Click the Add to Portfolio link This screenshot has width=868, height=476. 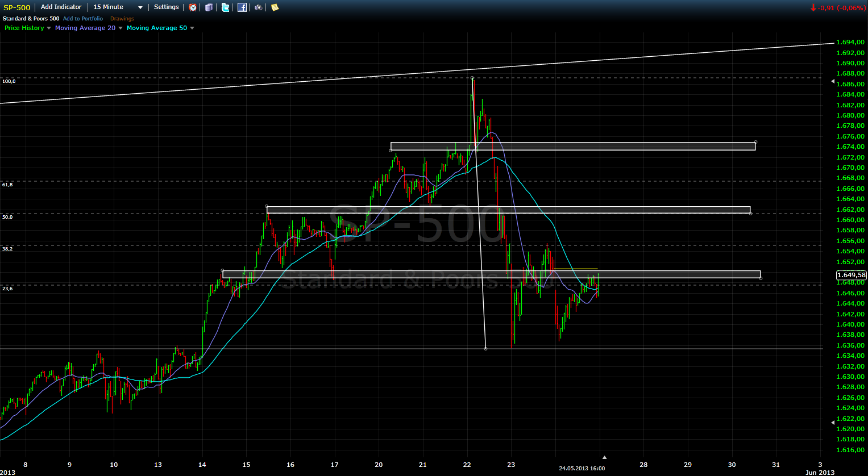[x=83, y=19]
